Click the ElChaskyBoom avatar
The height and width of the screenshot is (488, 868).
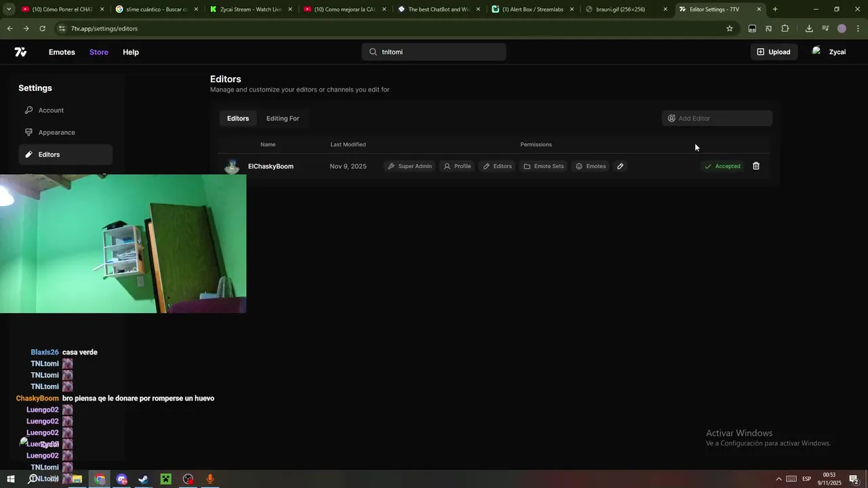(232, 166)
